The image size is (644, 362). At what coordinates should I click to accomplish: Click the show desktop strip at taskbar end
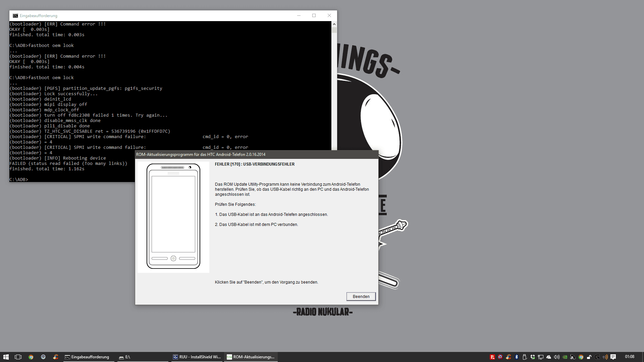[x=643, y=357]
